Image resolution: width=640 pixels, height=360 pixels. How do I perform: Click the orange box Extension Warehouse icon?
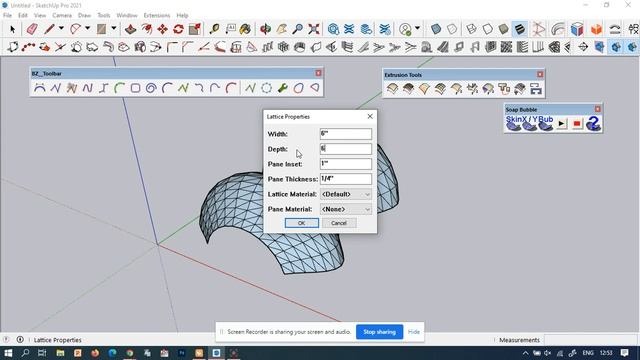click(596, 29)
